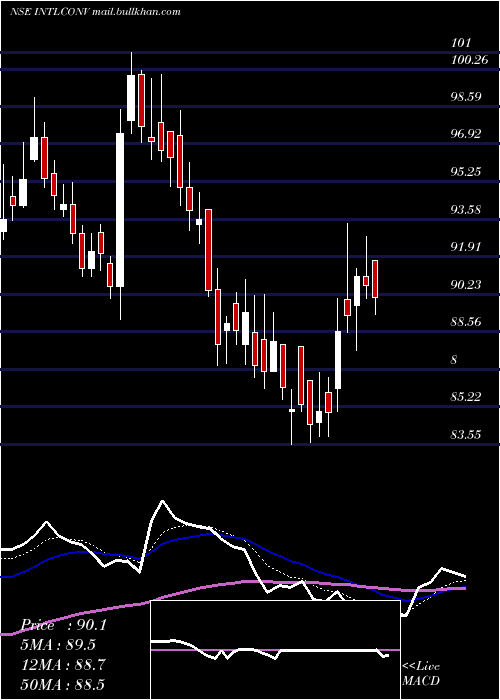
Task: Click the NSE INTLCONV chart title
Action: pos(95,12)
